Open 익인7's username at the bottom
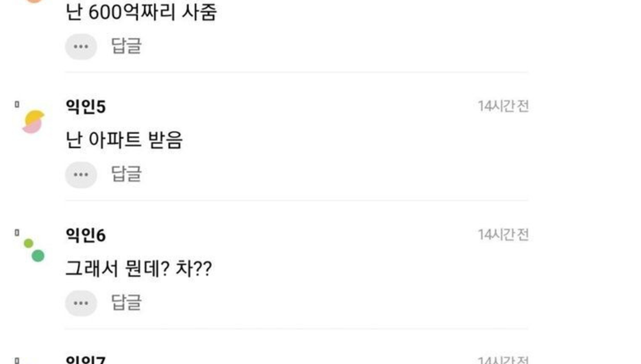 [x=86, y=360]
